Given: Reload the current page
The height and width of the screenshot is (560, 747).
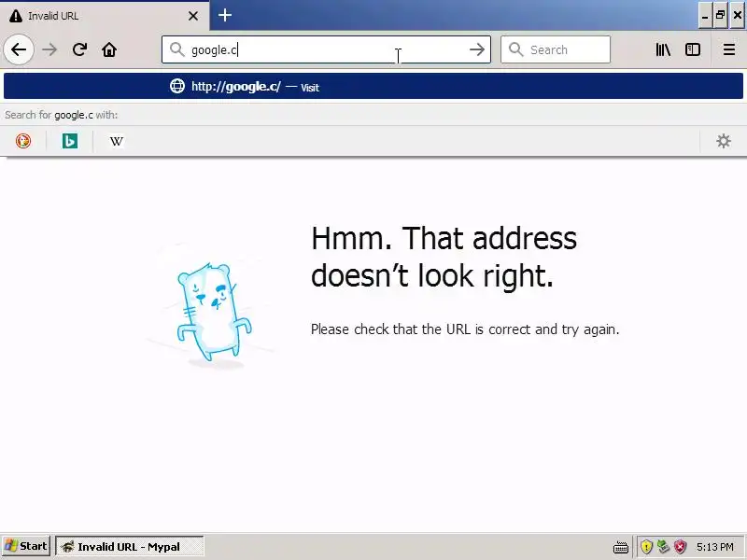Looking at the screenshot, I should pos(79,49).
